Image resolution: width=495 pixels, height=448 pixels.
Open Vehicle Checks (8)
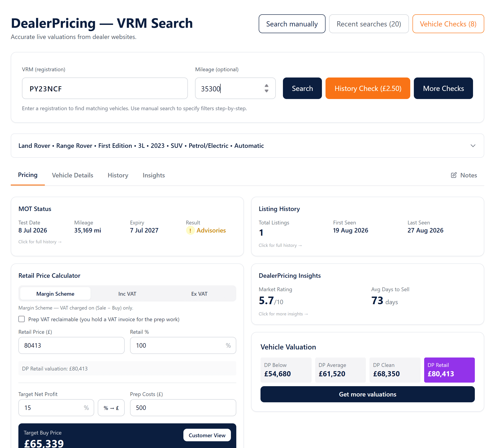[448, 24]
